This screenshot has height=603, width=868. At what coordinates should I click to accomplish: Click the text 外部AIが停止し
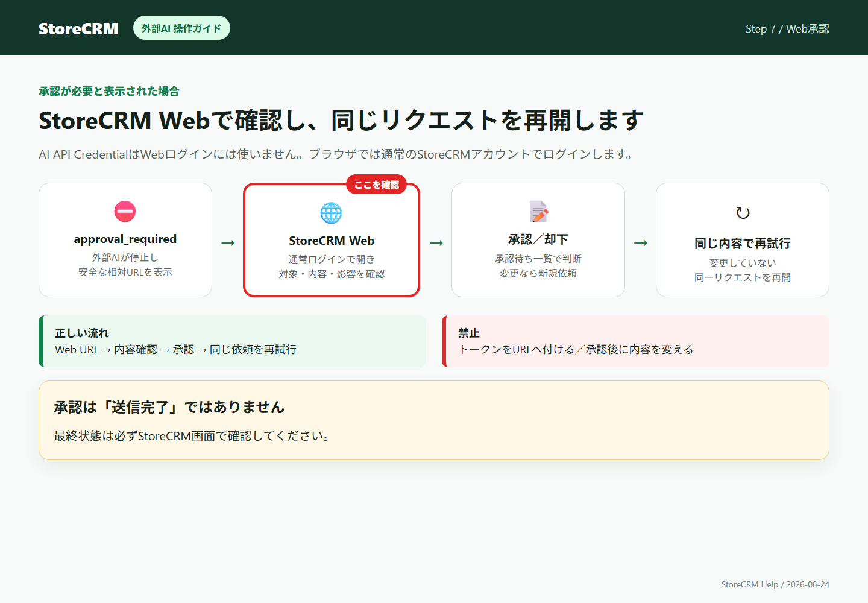(125, 257)
